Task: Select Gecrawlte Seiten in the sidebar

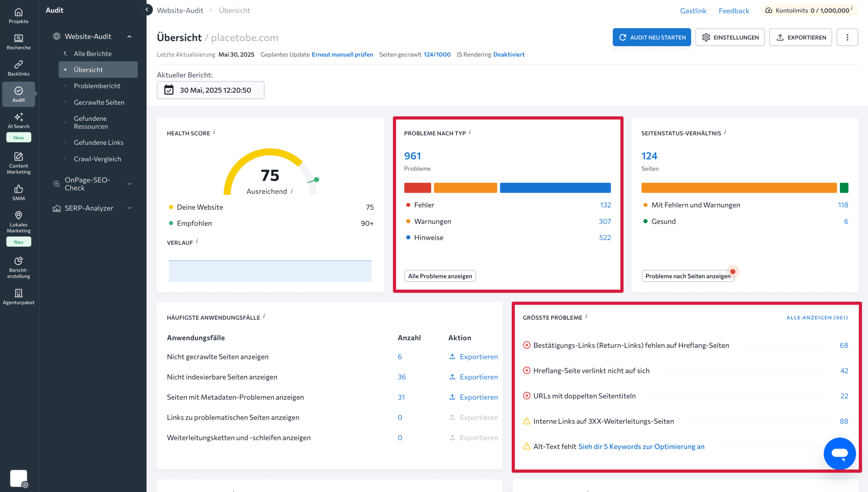Action: pyautogui.click(x=99, y=102)
